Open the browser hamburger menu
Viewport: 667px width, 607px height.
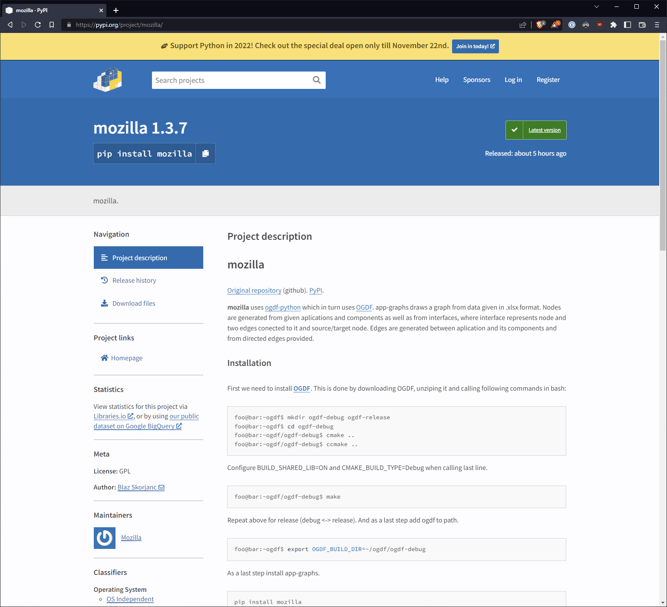pyautogui.click(x=657, y=25)
